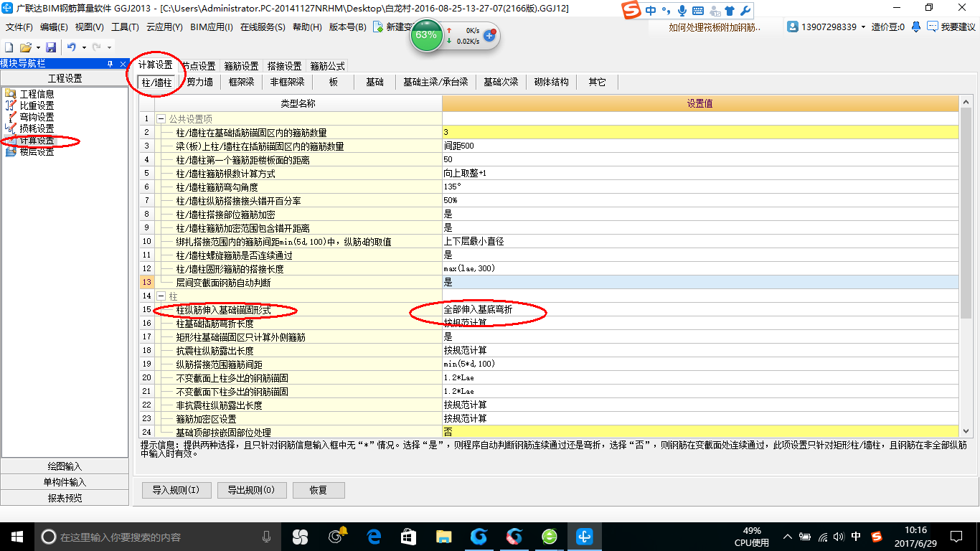
Task: Click the Cortana search box circle
Action: pyautogui.click(x=48, y=537)
